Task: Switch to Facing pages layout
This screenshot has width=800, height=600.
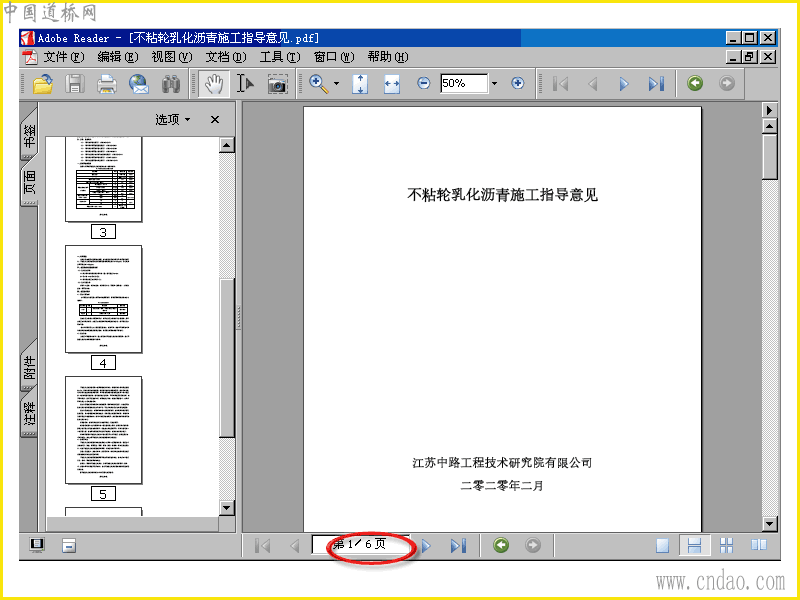Action: coord(759,545)
